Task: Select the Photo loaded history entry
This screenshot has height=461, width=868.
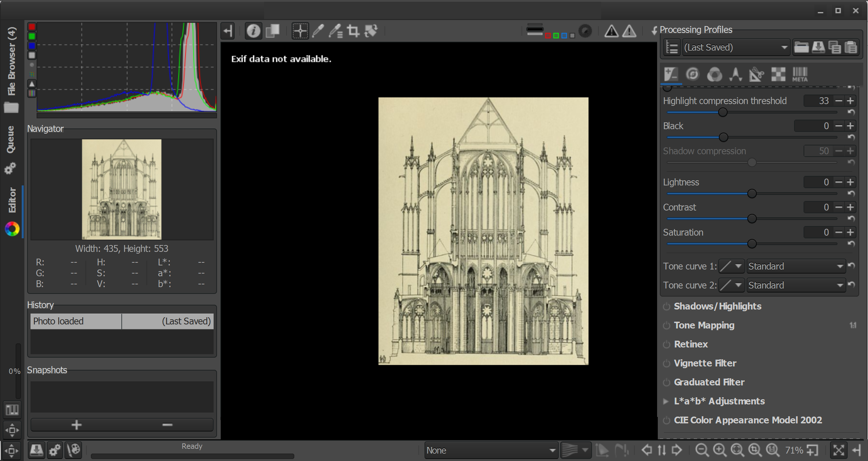Action: pyautogui.click(x=122, y=321)
